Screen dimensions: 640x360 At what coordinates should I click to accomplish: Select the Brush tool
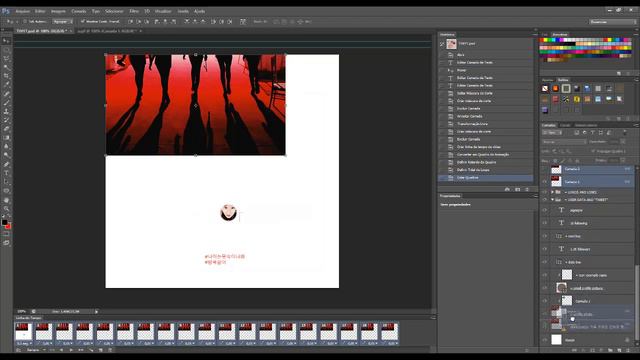6,102
